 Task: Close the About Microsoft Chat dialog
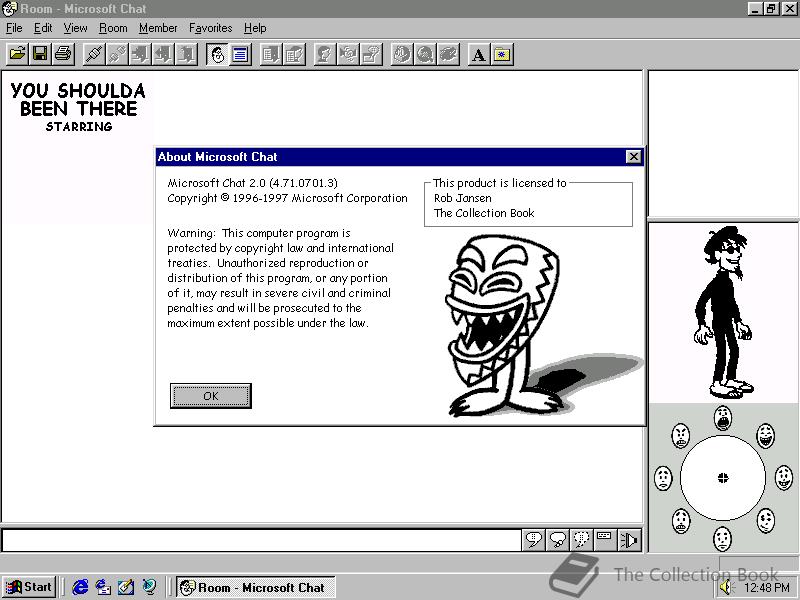point(633,157)
